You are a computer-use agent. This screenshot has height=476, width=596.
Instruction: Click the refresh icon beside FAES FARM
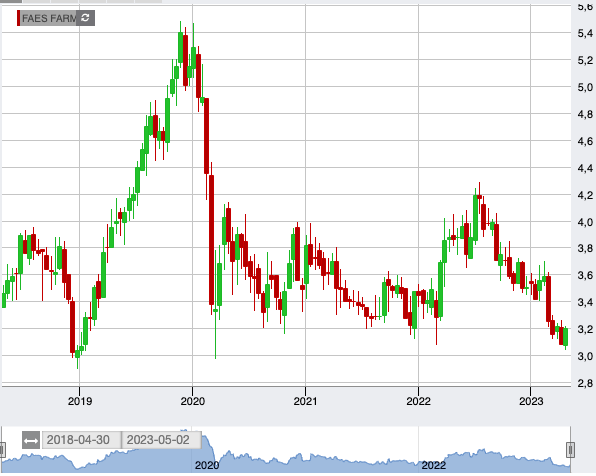tap(86, 18)
